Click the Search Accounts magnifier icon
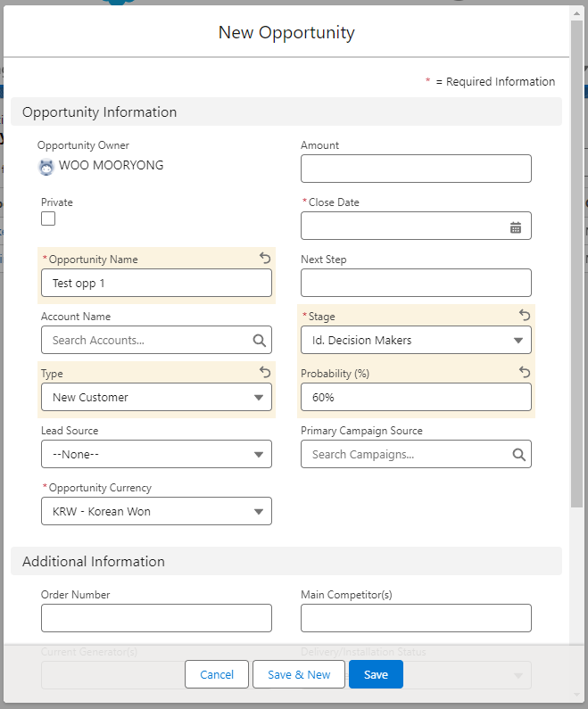Image resolution: width=588 pixels, height=709 pixels. pyautogui.click(x=259, y=340)
